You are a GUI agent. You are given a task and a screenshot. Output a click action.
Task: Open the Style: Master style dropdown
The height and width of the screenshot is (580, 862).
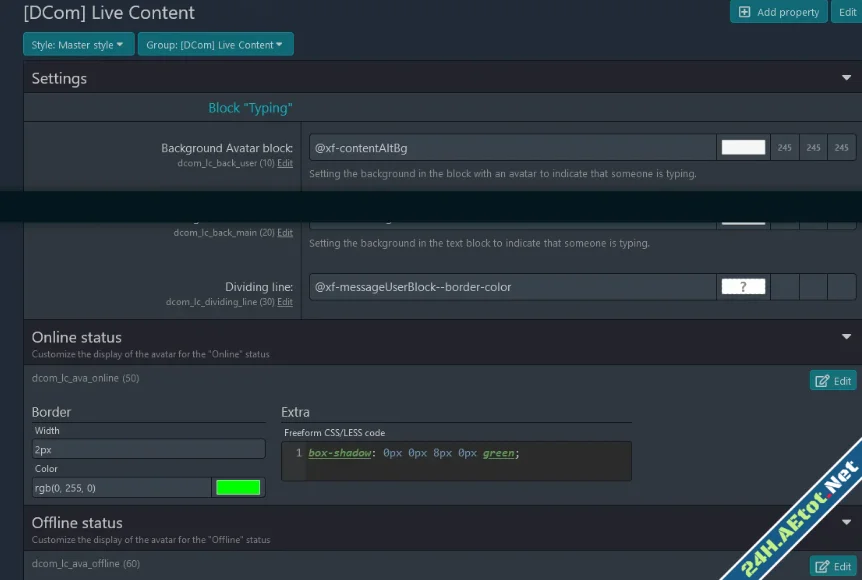coord(78,45)
